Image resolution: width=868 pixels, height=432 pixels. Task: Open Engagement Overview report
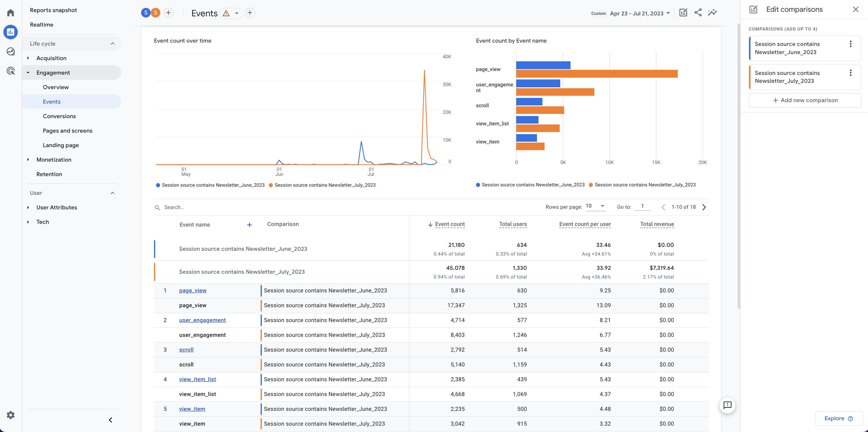[56, 87]
